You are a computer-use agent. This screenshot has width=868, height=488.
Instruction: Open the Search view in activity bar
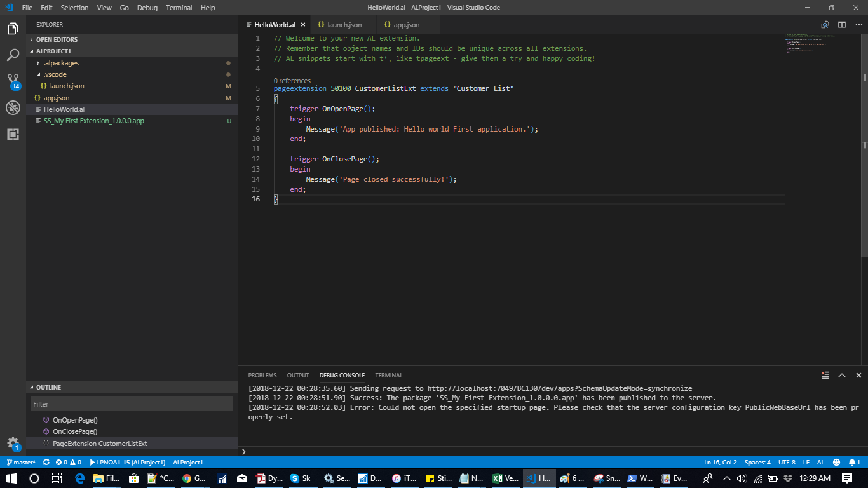(x=13, y=55)
